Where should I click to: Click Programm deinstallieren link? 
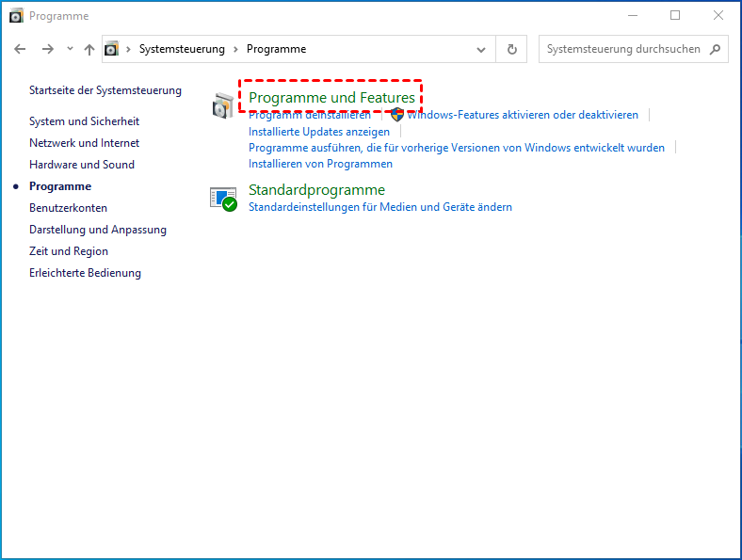pyautogui.click(x=310, y=115)
